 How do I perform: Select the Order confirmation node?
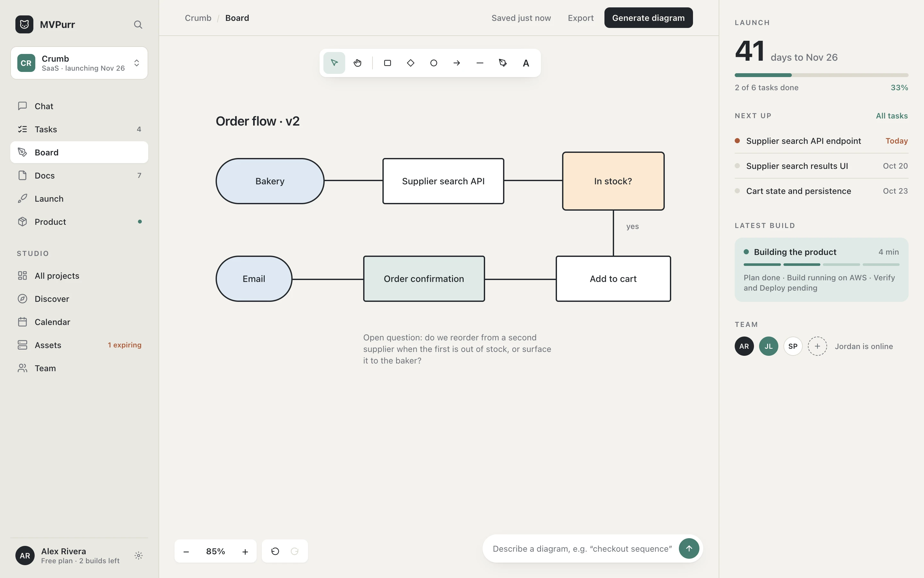pos(424,279)
